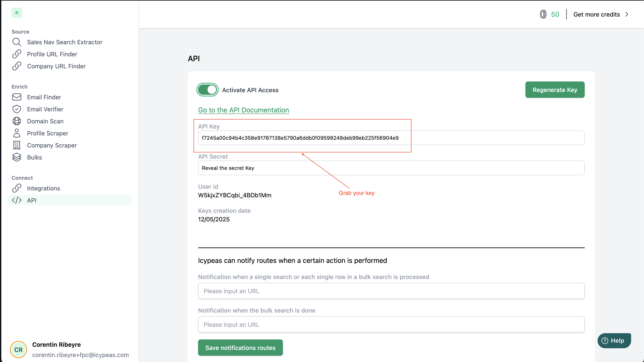Click inside the API Key field
Viewport: 644px width, 362px height.
[391, 138]
